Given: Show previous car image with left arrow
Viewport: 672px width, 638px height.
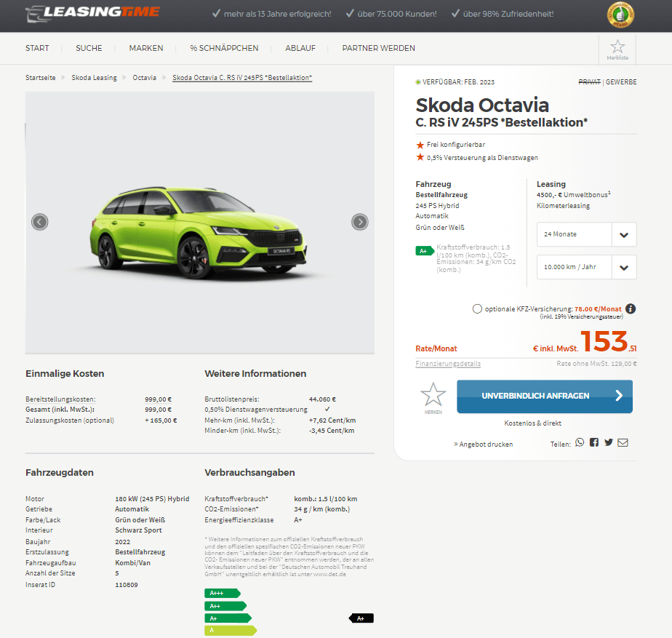Looking at the screenshot, I should point(39,222).
